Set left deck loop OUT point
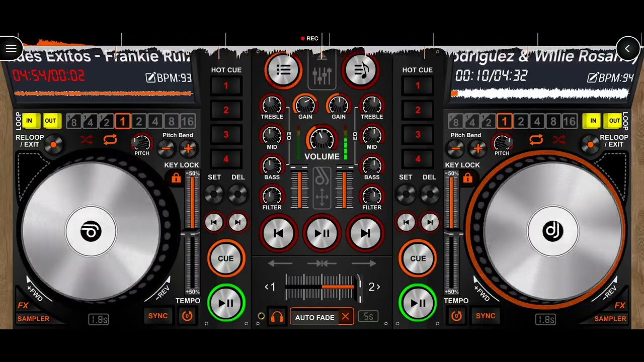Image resolution: width=644 pixels, height=362 pixels. pos(51,121)
